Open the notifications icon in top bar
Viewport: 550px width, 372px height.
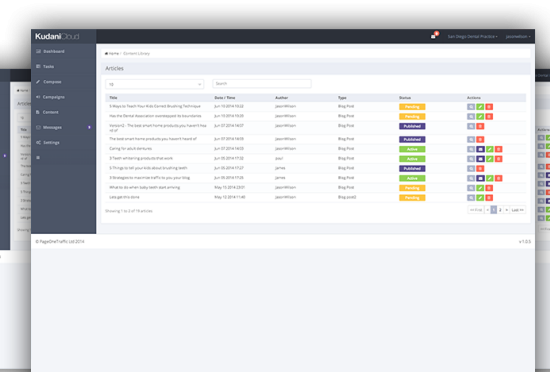pyautogui.click(x=433, y=36)
